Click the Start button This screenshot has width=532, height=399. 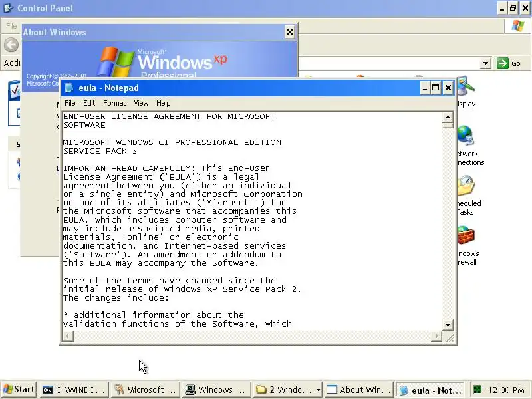(x=19, y=390)
